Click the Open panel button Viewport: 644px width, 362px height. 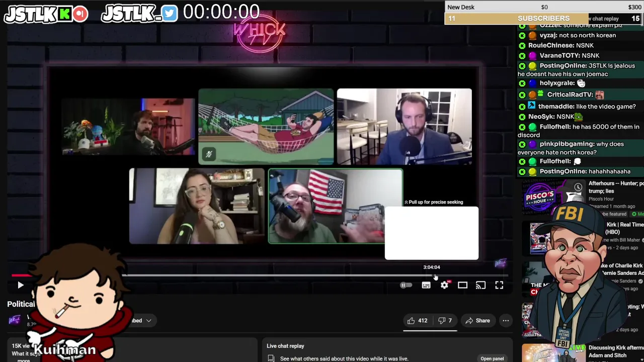pyautogui.click(x=492, y=358)
